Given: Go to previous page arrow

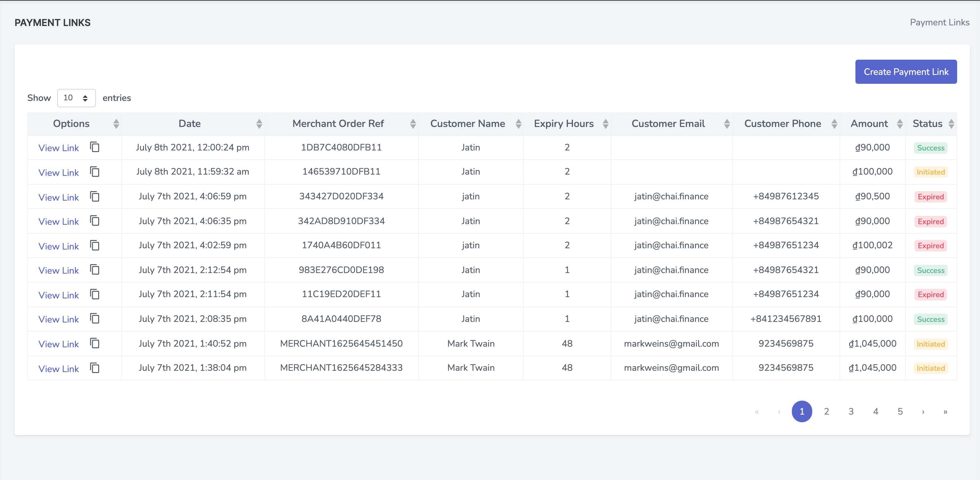Looking at the screenshot, I should click(x=779, y=412).
